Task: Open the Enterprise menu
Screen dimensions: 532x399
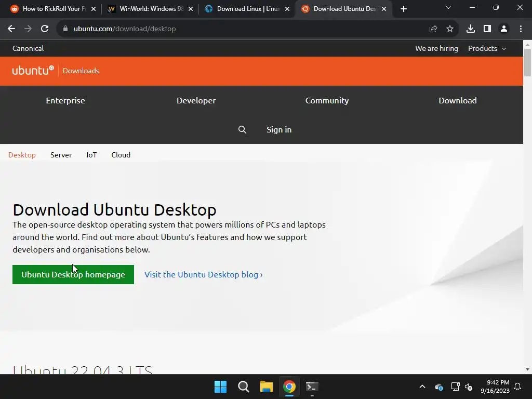Action: click(65, 100)
